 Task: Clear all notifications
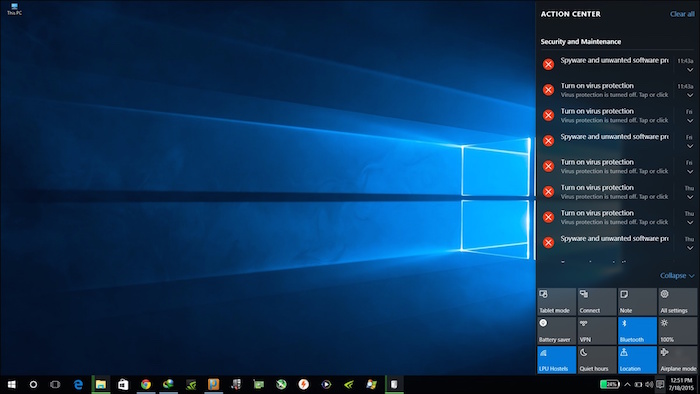click(x=682, y=14)
